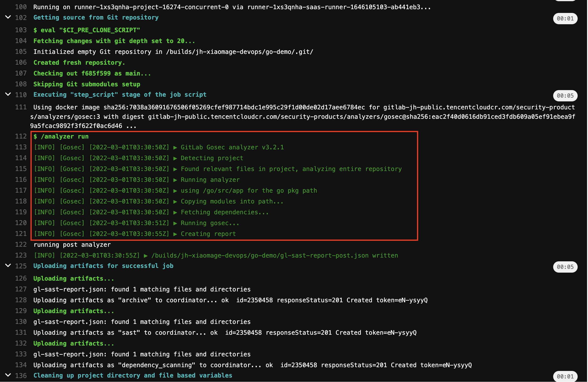Click the "Running gosec..." log line
Viewport: 588px width, 382px height.
tap(210, 223)
